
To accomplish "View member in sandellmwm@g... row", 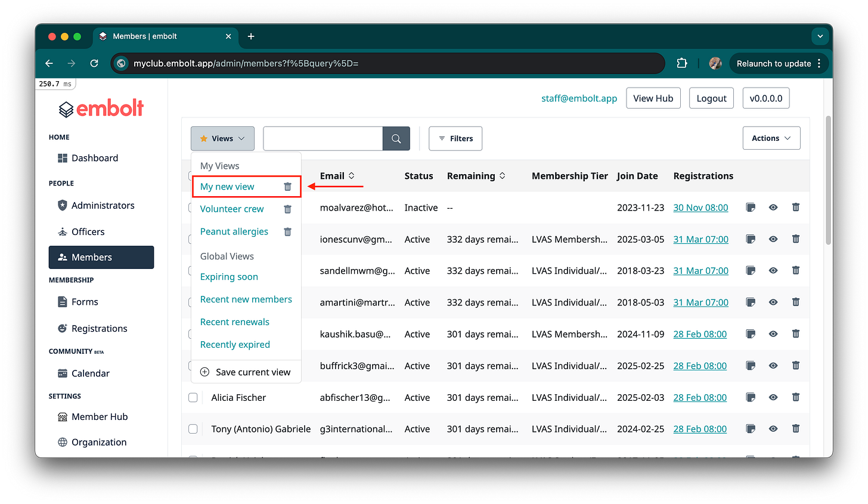I will tap(773, 271).
